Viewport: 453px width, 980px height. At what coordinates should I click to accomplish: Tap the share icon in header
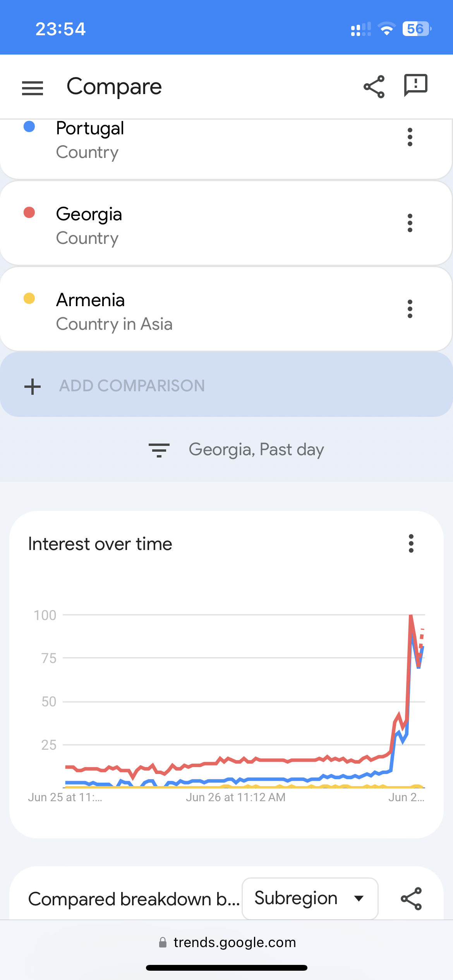(x=374, y=87)
